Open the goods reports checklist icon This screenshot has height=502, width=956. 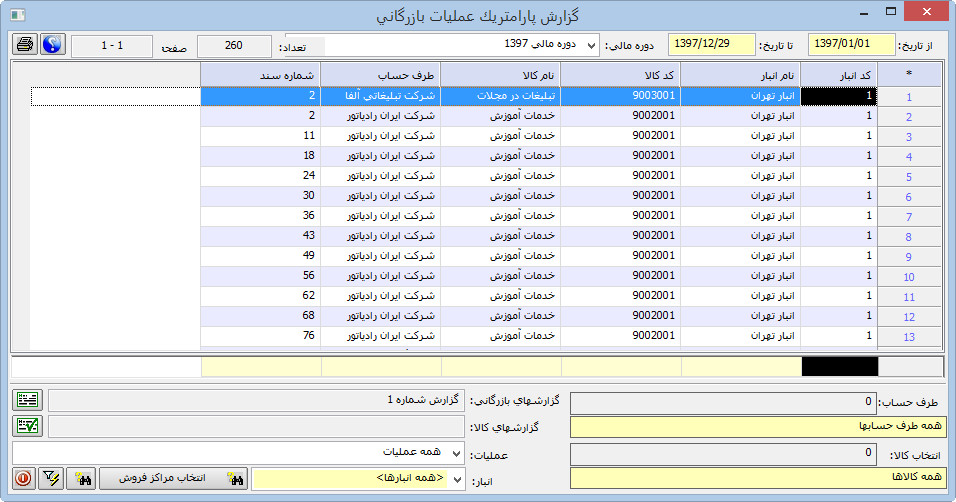tap(27, 426)
